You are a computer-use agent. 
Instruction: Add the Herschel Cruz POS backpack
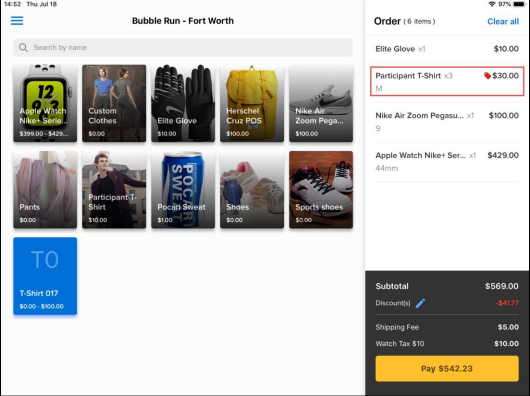[252, 103]
